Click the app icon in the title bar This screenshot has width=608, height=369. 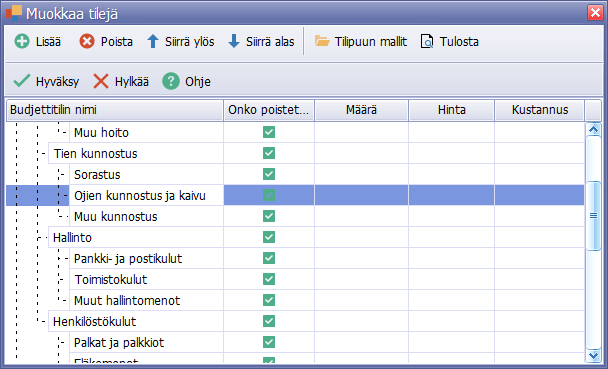(x=14, y=13)
